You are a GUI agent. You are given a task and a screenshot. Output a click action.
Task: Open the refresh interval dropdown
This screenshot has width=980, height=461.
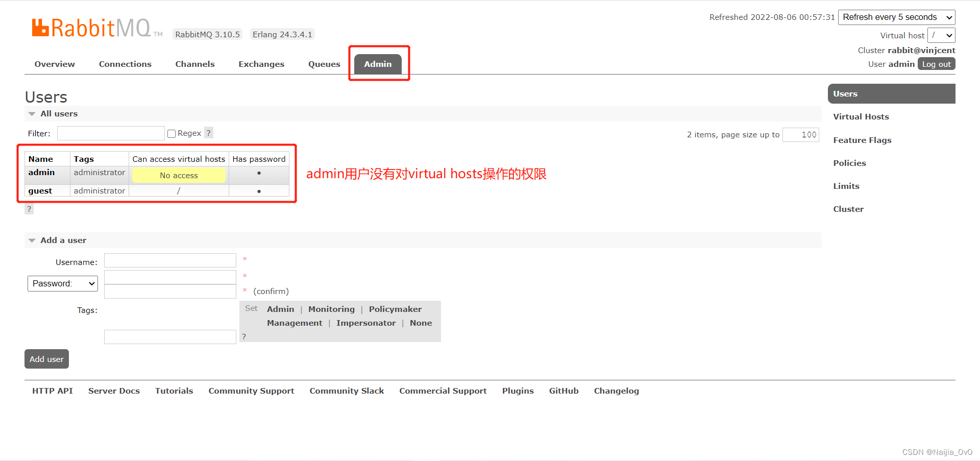pyautogui.click(x=896, y=17)
